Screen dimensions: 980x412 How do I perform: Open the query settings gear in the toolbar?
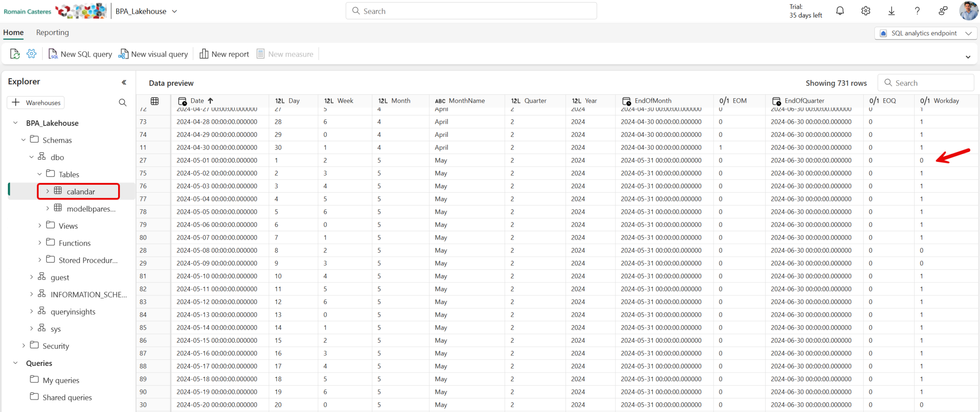31,54
